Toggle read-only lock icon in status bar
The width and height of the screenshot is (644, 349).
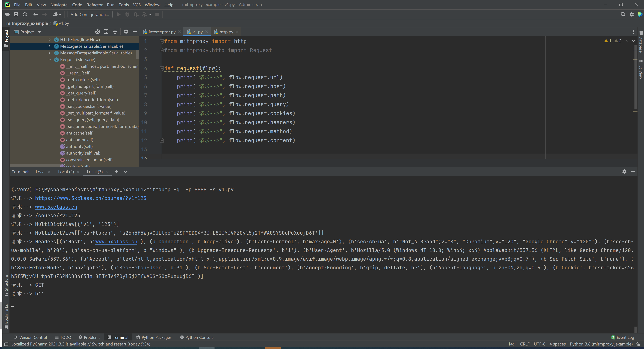[x=638, y=344]
